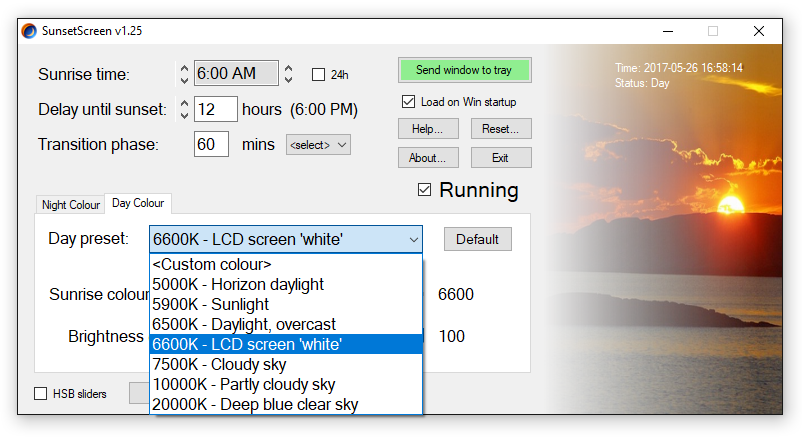Open the Help dialog

(428, 129)
